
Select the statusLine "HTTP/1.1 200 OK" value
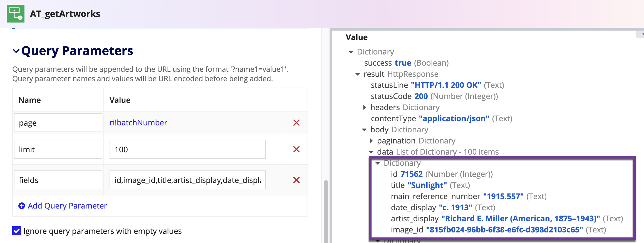pos(446,85)
